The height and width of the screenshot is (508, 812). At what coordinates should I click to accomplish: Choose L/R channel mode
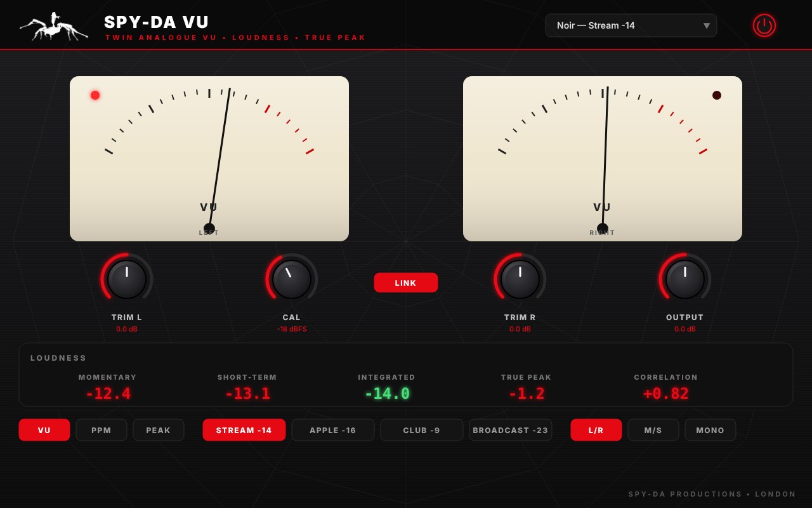click(x=596, y=430)
